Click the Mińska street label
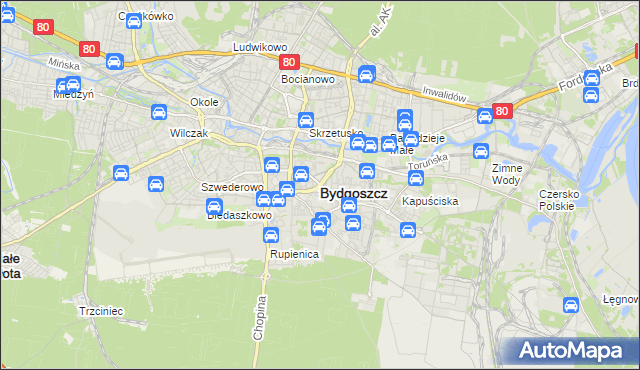 point(64,63)
